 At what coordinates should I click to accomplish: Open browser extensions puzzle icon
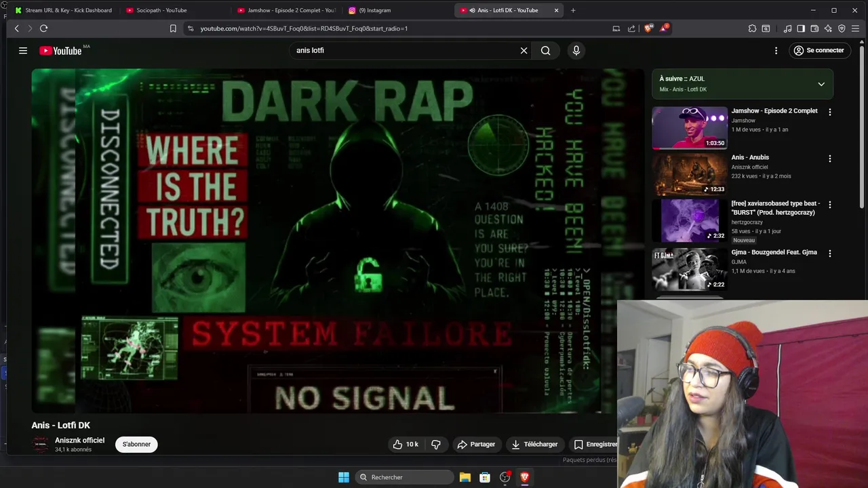pos(752,28)
